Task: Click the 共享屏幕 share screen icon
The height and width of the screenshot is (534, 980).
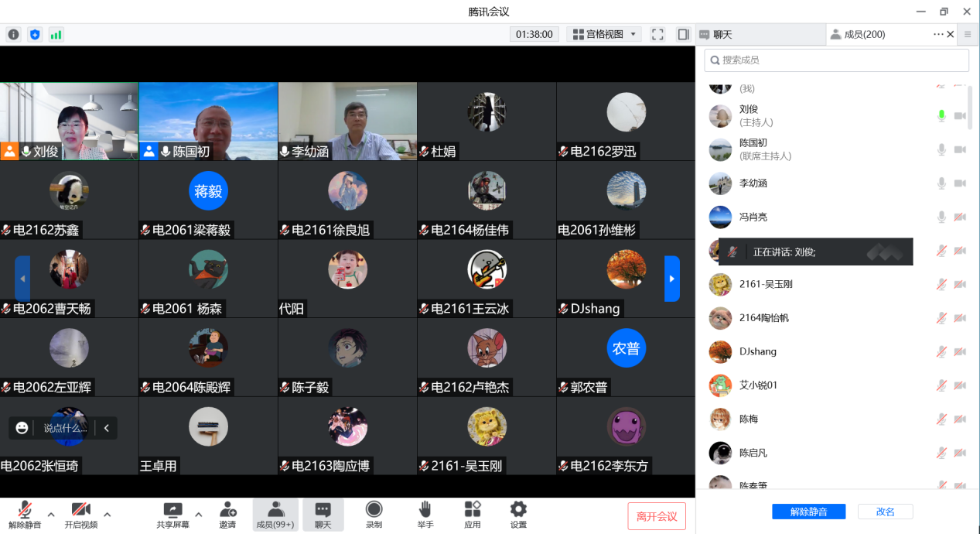Action: pyautogui.click(x=173, y=510)
